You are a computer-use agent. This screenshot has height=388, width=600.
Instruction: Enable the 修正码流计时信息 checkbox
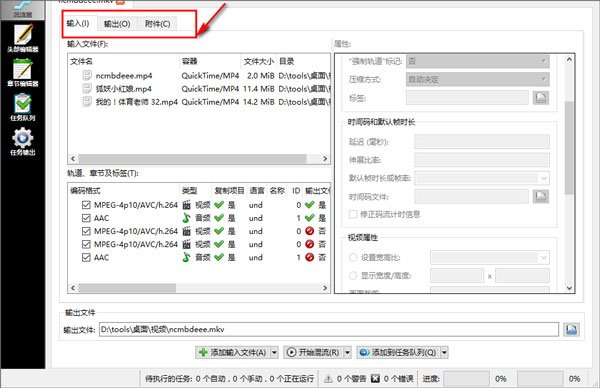pyautogui.click(x=353, y=214)
